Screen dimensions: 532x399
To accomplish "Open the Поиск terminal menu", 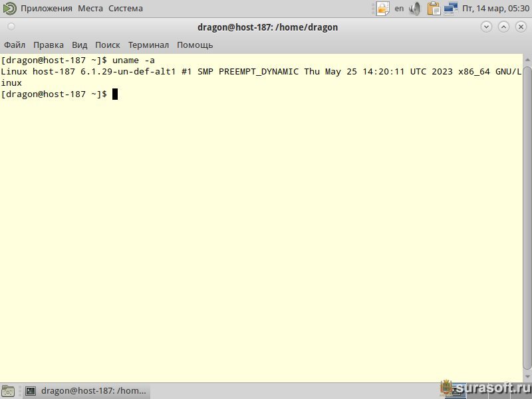I will click(108, 45).
